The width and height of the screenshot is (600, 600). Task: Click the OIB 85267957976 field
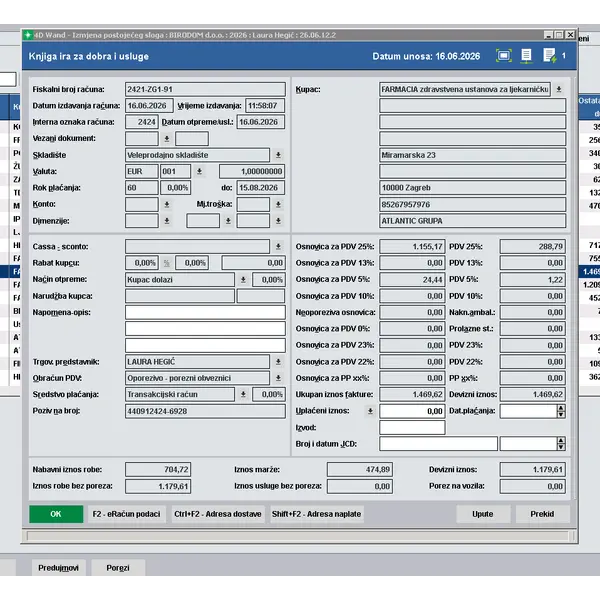click(473, 204)
